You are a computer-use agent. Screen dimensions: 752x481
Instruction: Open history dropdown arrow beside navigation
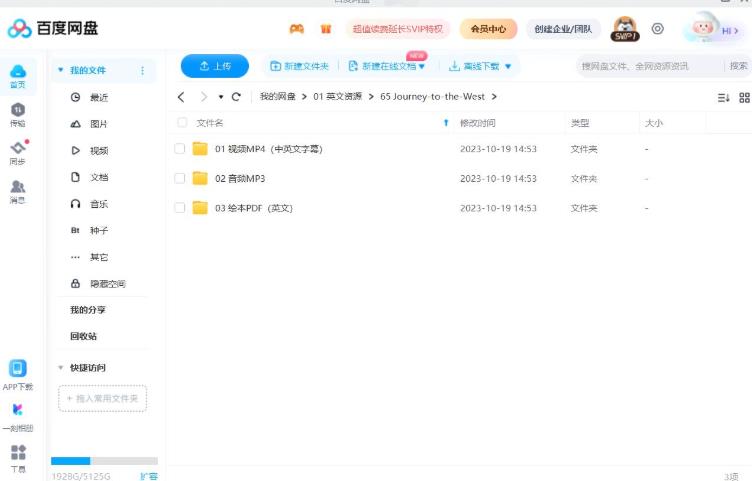(221, 97)
